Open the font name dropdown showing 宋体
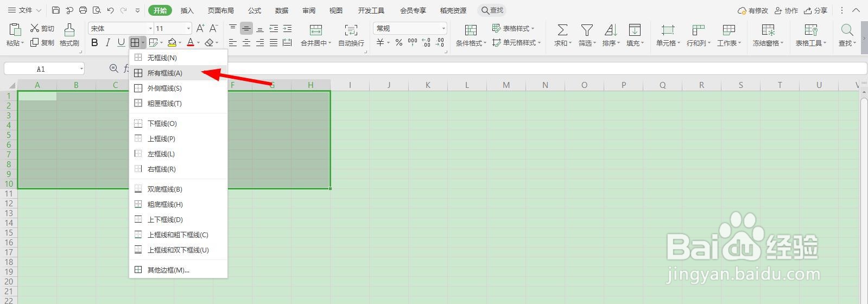Screen dimensions: 868x304 (x=150, y=28)
